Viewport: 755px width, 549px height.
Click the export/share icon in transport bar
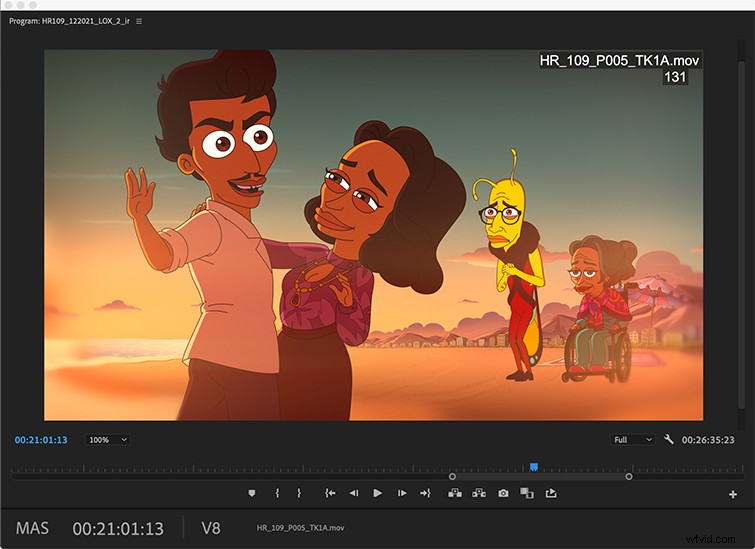tap(551, 493)
